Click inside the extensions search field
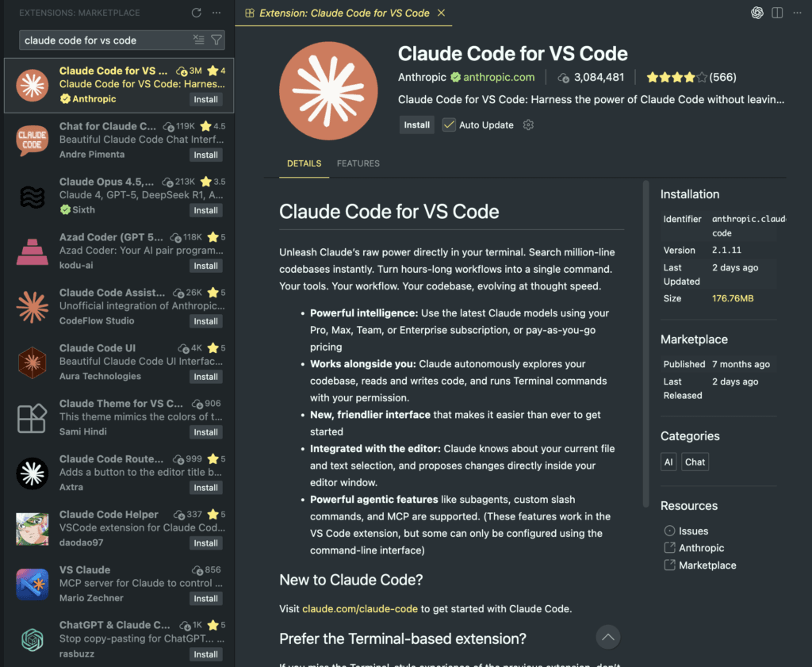 pyautogui.click(x=95, y=39)
